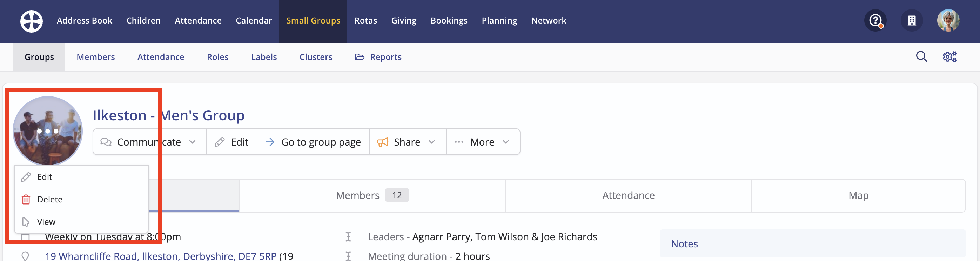Open Giving module
980x261 pixels.
click(x=404, y=21)
